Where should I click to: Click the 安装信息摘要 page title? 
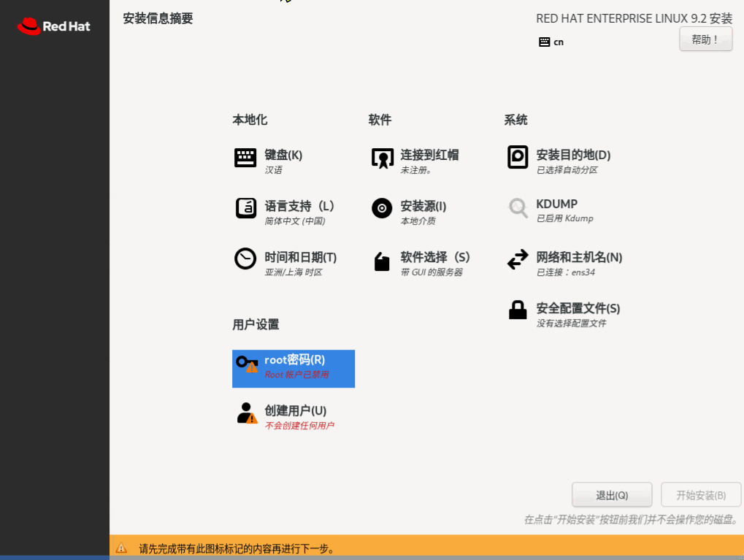(x=158, y=18)
